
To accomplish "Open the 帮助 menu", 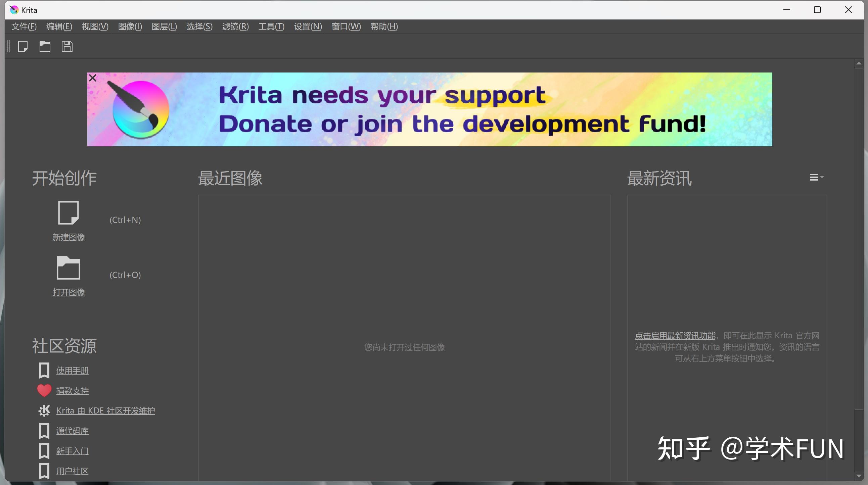I will tap(384, 27).
